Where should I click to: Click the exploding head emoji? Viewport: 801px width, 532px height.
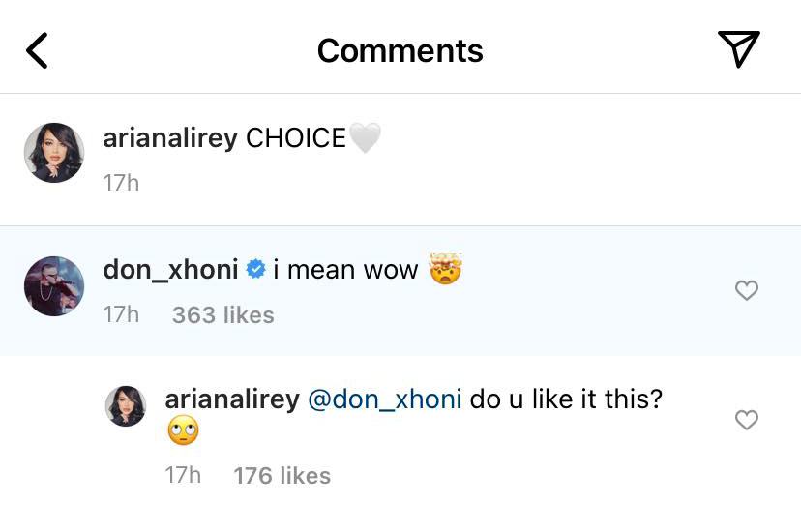coord(446,269)
